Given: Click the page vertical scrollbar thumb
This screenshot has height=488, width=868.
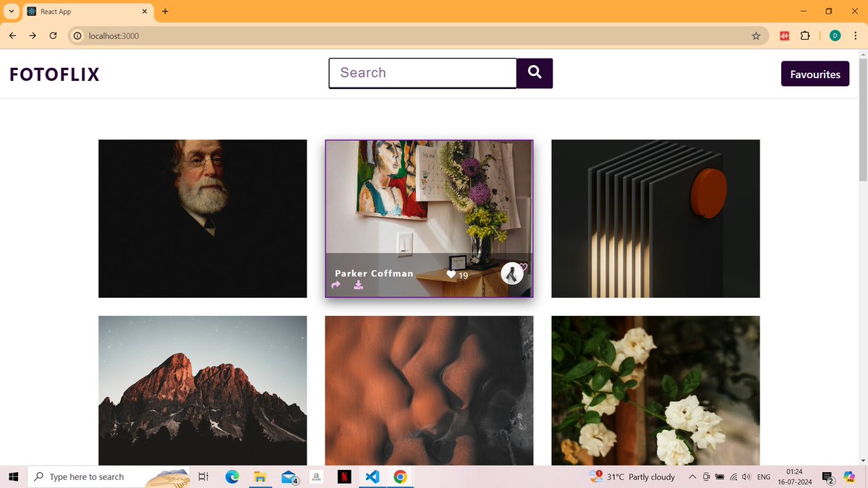Looking at the screenshot, I should pos(862,120).
